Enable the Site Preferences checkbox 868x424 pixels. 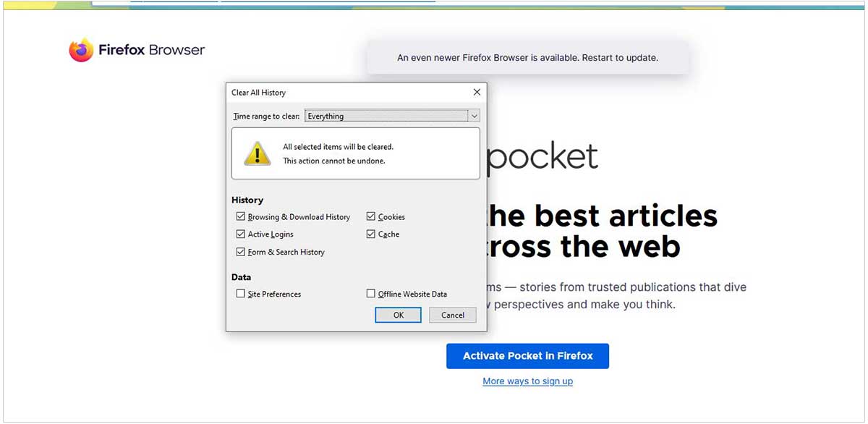click(x=241, y=294)
